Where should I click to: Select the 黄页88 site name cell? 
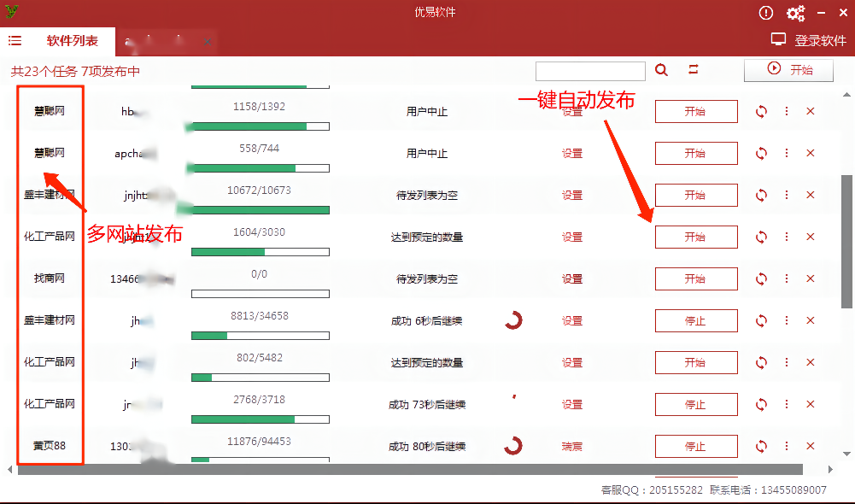[50, 446]
